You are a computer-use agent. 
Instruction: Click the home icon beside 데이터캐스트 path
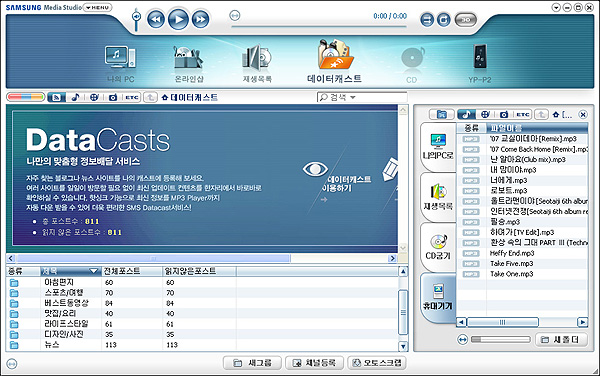(x=165, y=98)
